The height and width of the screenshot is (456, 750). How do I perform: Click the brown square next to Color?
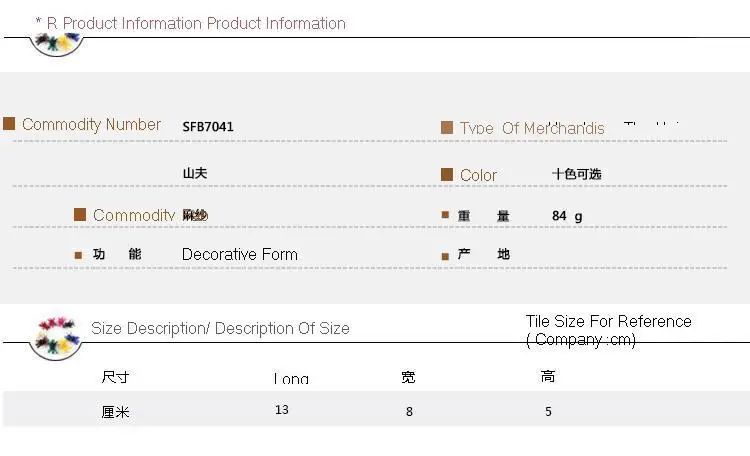pyautogui.click(x=447, y=174)
